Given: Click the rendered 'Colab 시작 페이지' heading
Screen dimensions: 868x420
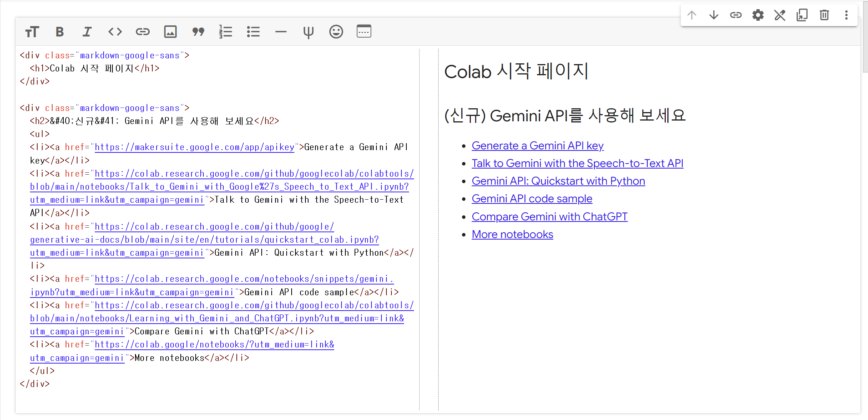Looking at the screenshot, I should [x=516, y=71].
